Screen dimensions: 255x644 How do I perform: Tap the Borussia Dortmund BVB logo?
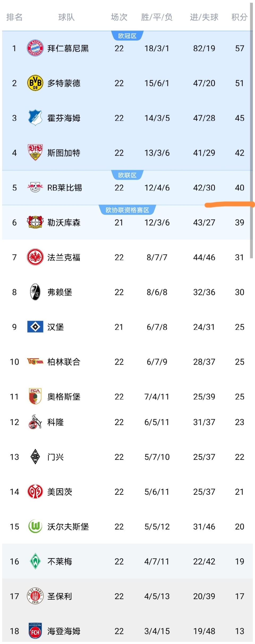(35, 83)
